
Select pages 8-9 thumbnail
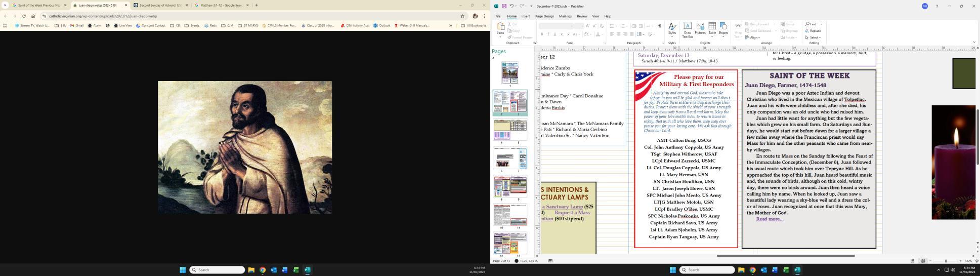point(510,186)
